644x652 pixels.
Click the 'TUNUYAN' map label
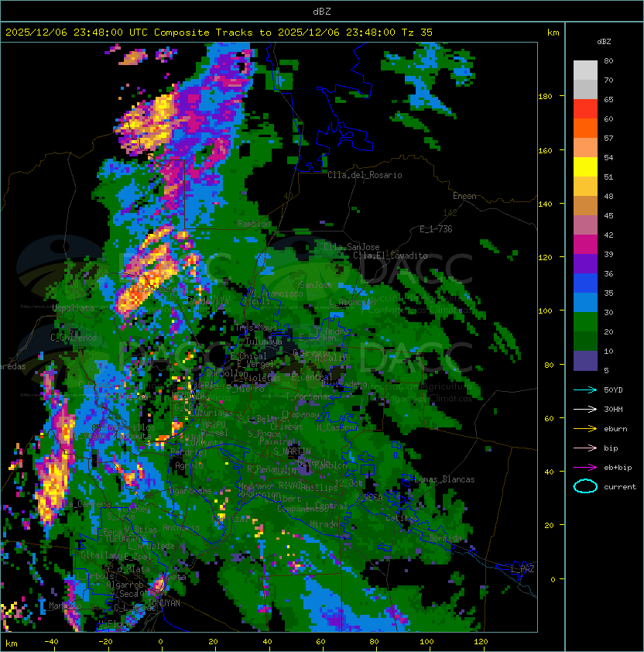[x=164, y=603]
